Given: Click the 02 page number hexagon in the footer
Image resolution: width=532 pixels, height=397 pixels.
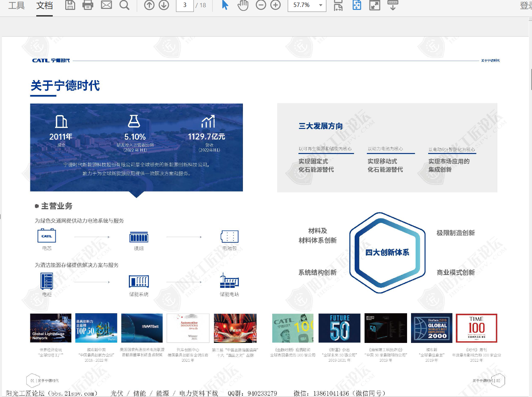Looking at the screenshot, I should click(x=498, y=381).
